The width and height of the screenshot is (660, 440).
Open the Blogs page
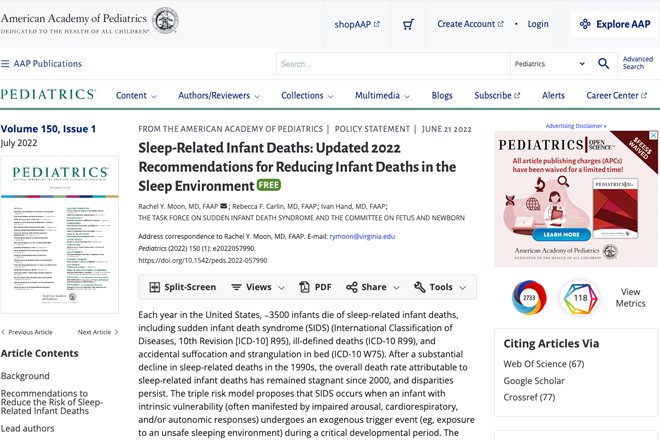tap(442, 96)
